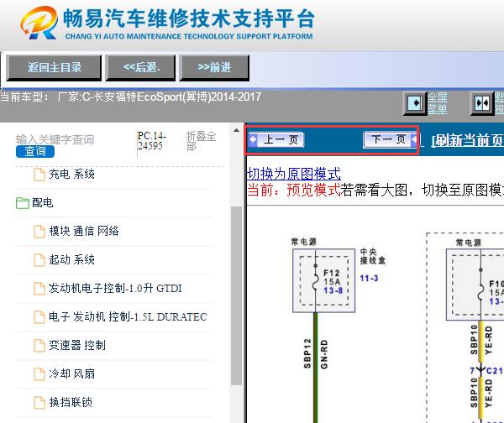
Task: Click the document icon beside 冷却 风扇
Action: click(39, 373)
